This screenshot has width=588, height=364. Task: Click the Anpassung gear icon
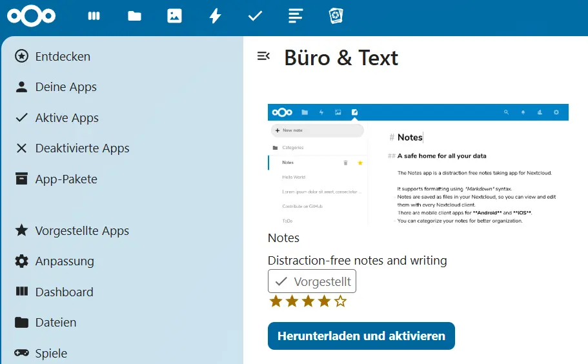tap(21, 261)
